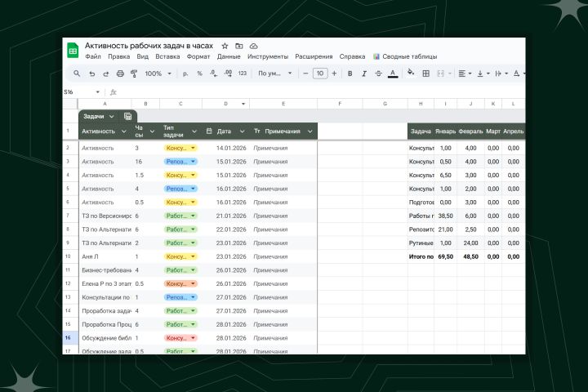Image resolution: width=588 pixels, height=392 pixels.
Task: Click the font size field
Action: 320,73
